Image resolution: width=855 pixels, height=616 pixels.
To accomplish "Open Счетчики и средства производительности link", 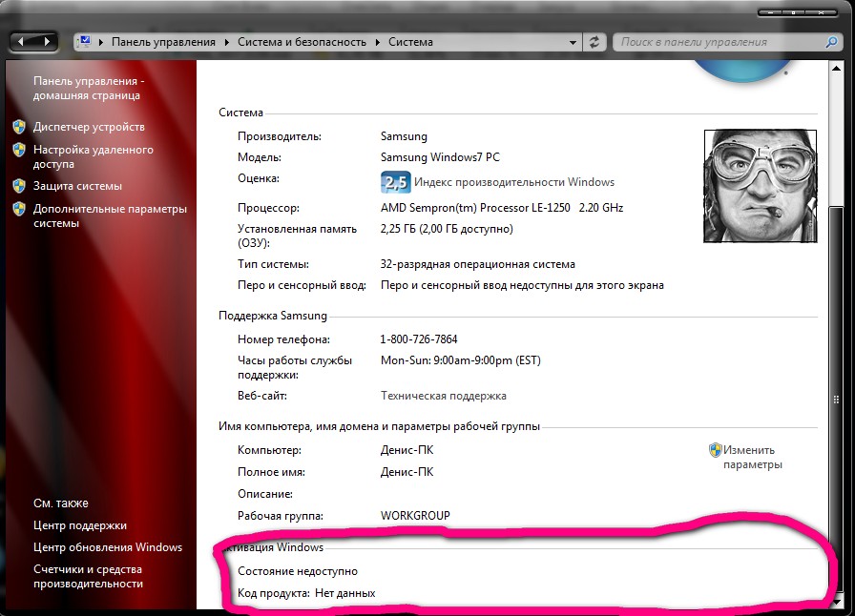I will (x=88, y=576).
